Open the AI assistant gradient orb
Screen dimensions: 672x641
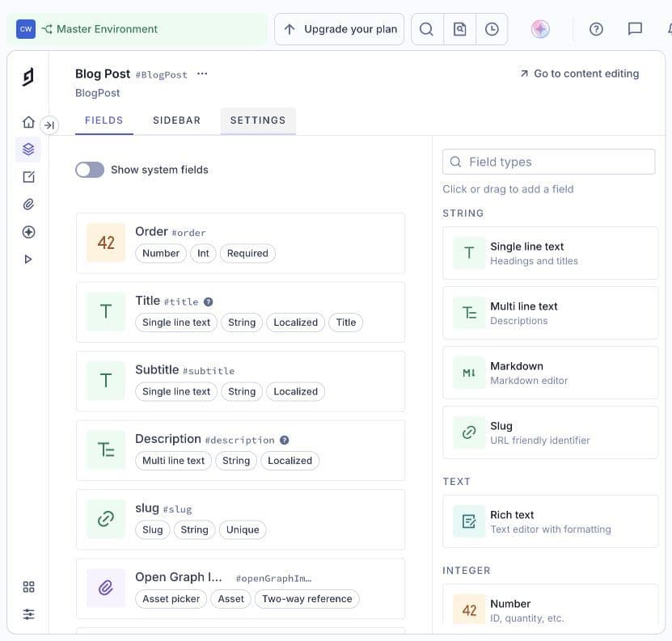(x=540, y=29)
